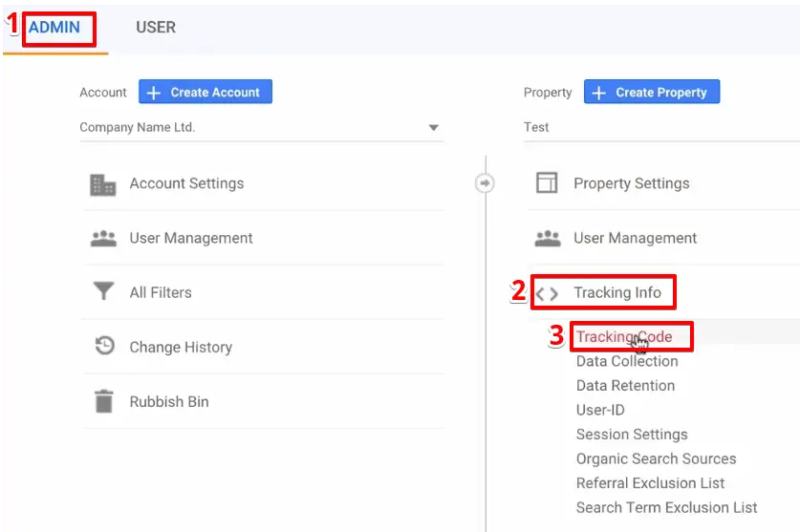
Task: Click the Rubbish Bin trash icon
Action: pyautogui.click(x=104, y=401)
